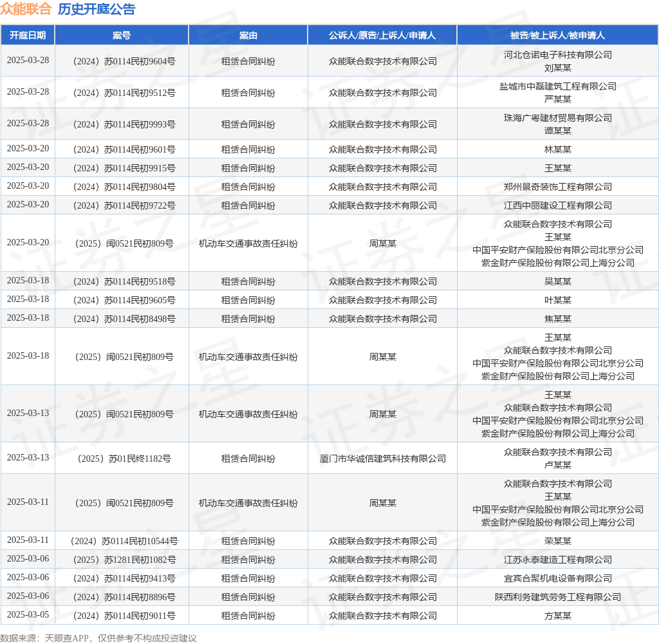The height and width of the screenshot is (644, 659).
Task: Click defendant 林某某
Action: point(558,150)
